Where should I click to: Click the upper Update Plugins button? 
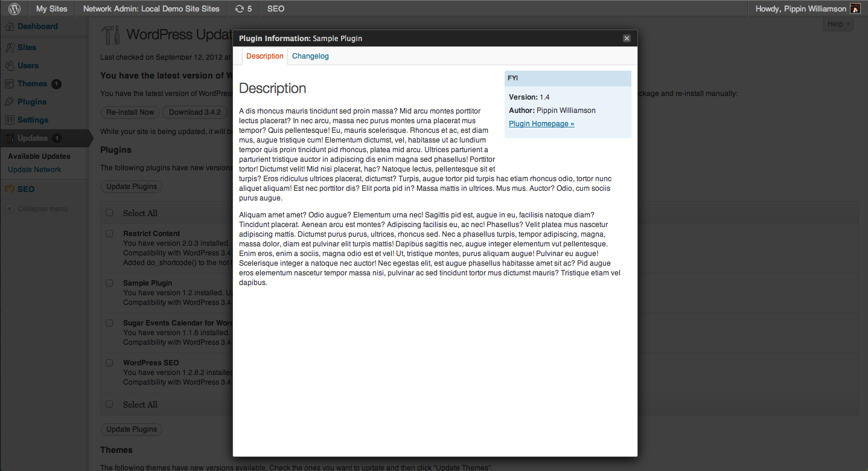132,187
